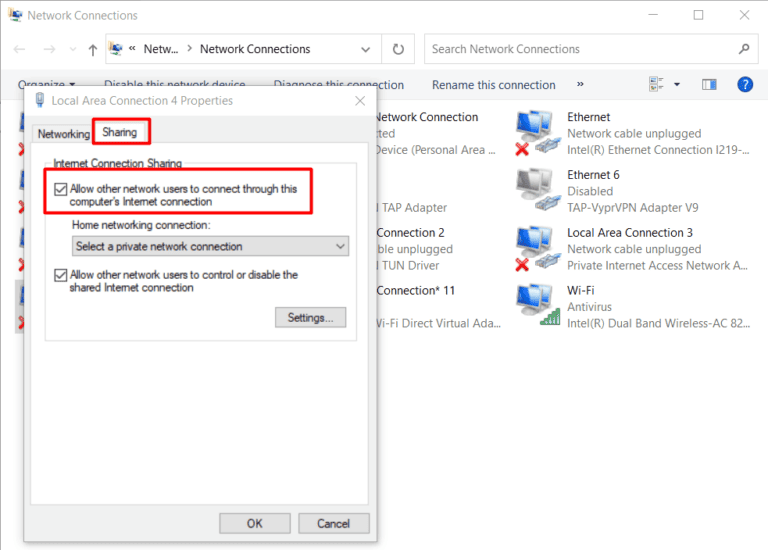Click the Search Network Connections field
The width and height of the screenshot is (768, 550).
(580, 49)
